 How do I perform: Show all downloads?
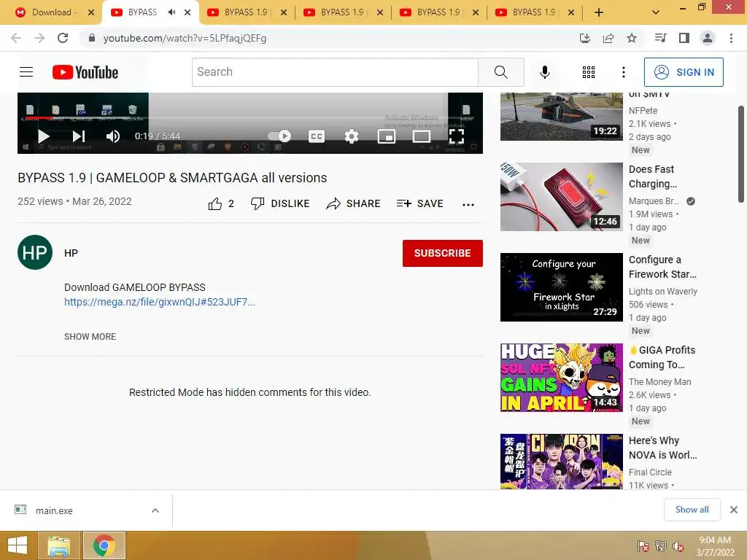pyautogui.click(x=692, y=510)
